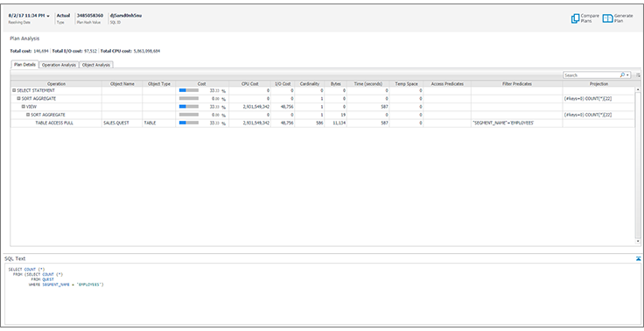
Task: Click the bytes value 19
Action: 343,115
